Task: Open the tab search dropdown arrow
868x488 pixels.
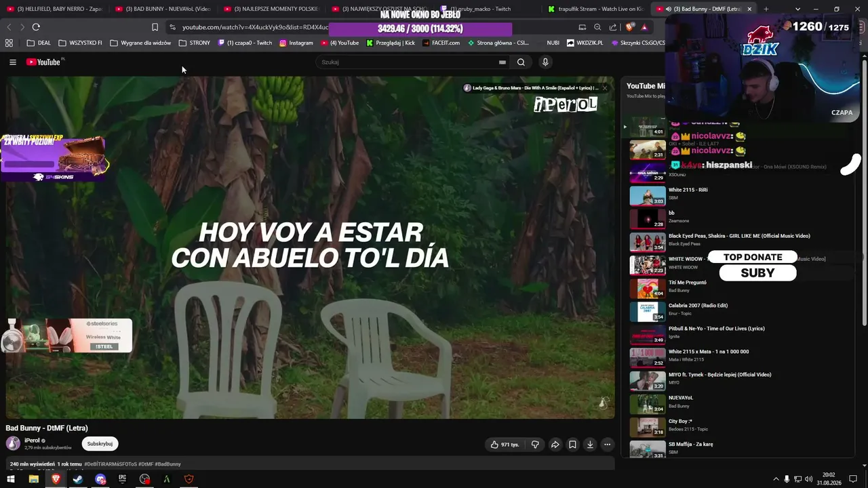Action: click(797, 9)
